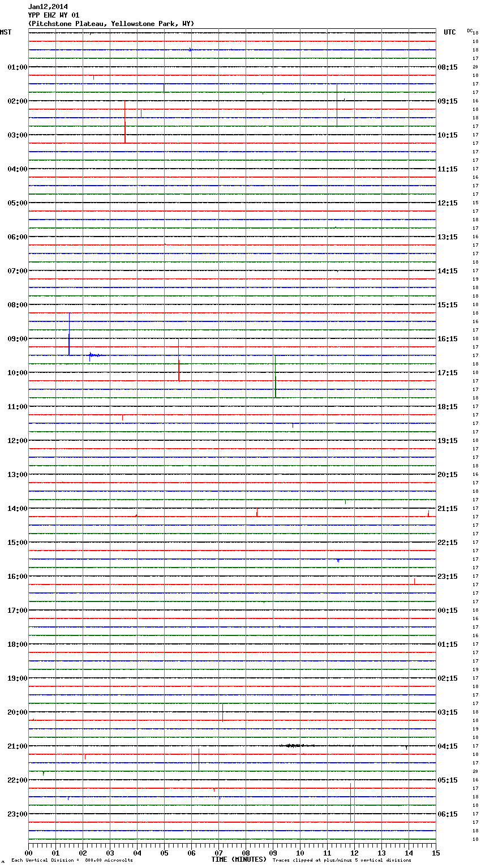This screenshot has width=481, height=868.
Task: Pick the 06:15 UTC time label
Action: [448, 814]
